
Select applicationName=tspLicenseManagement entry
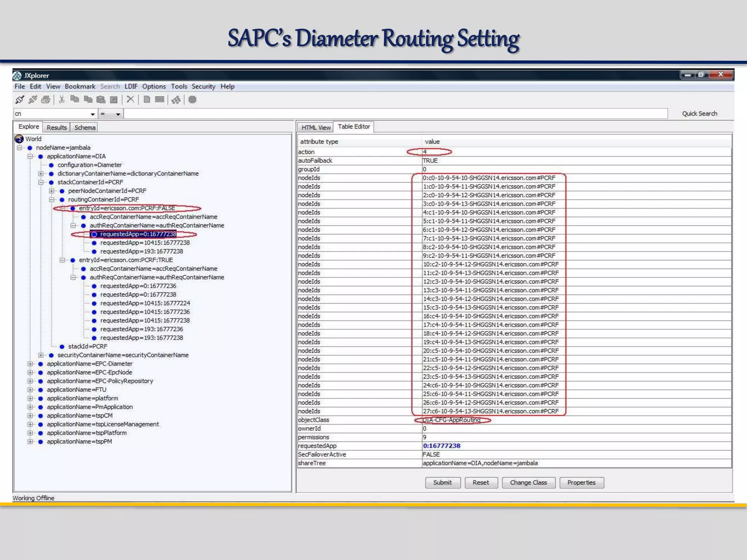pos(102,424)
